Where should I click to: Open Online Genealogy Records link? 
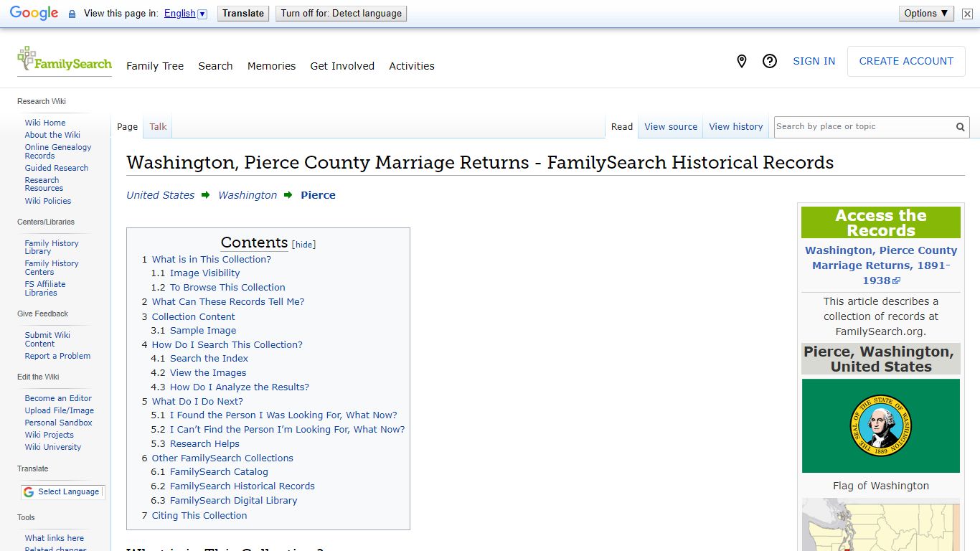[x=58, y=151]
